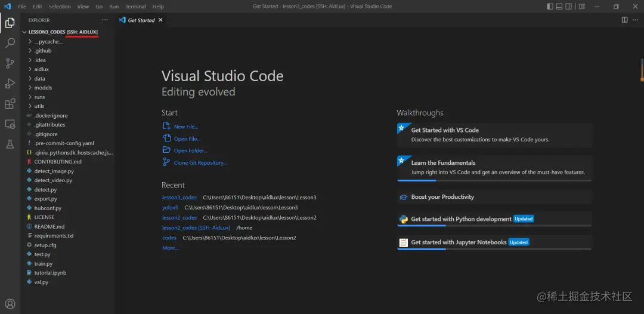Open the Terminal menu

135,7
